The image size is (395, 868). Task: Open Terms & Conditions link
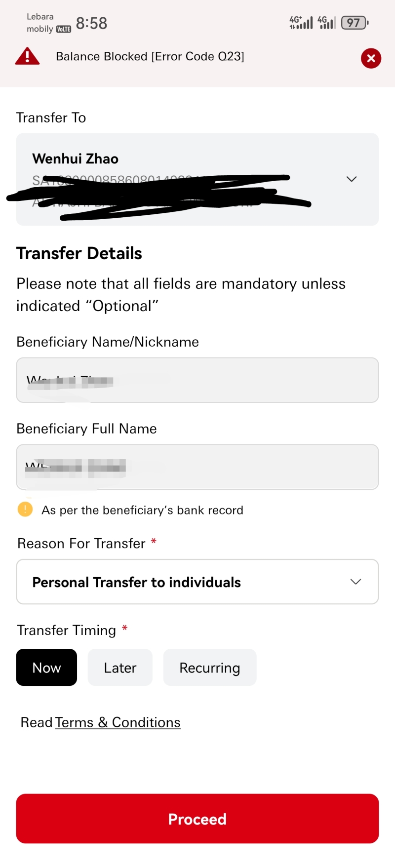coord(118,722)
